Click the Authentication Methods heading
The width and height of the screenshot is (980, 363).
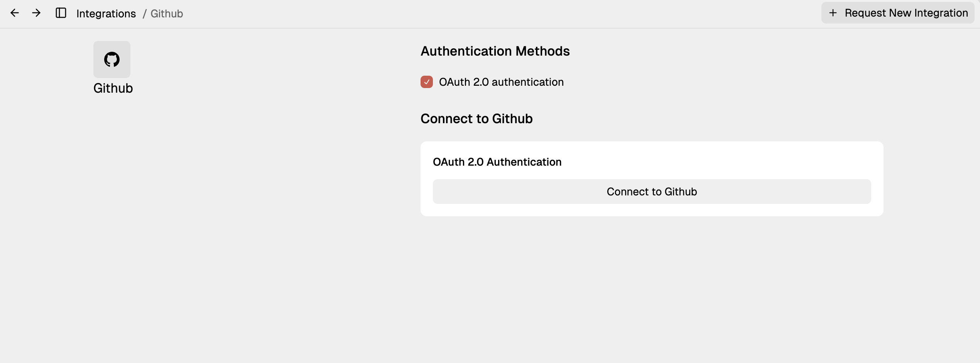tap(495, 51)
